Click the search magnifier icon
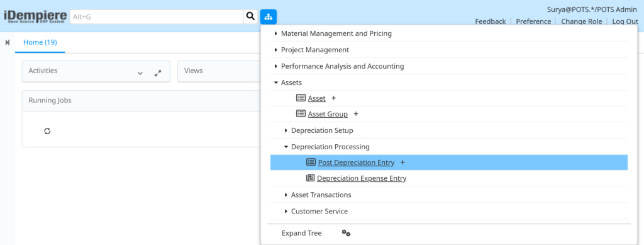644x245 pixels. click(250, 16)
